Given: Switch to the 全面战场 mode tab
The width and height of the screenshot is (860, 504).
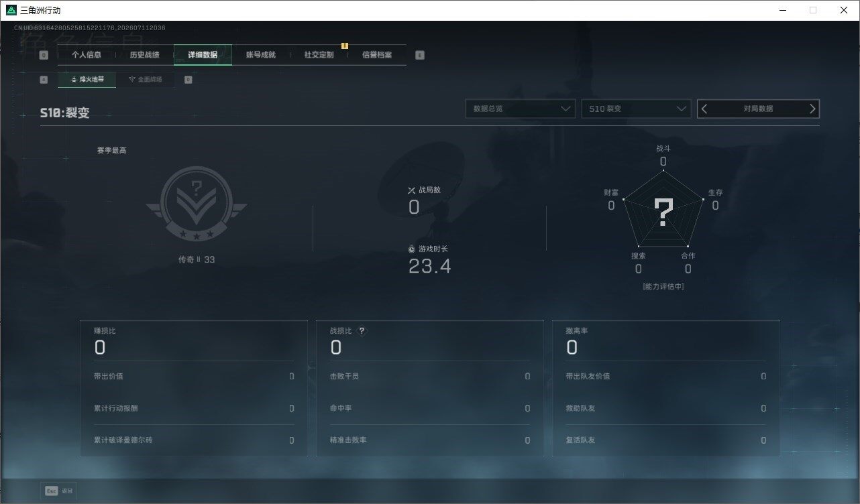Looking at the screenshot, I should pos(145,79).
